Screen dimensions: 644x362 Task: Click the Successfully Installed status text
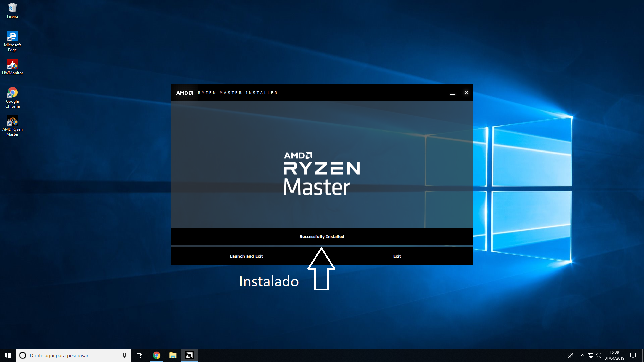(x=322, y=237)
